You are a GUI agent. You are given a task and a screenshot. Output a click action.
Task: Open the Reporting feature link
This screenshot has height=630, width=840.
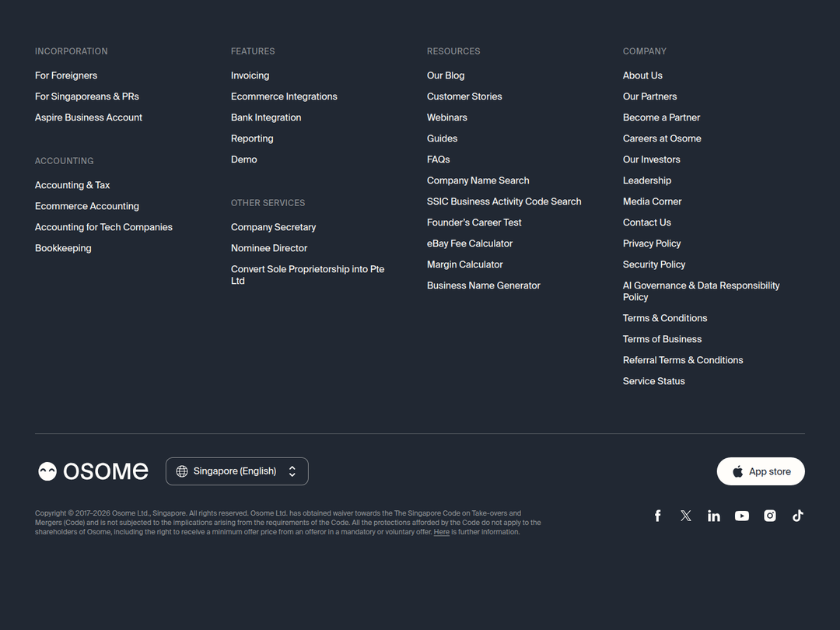pos(252,138)
